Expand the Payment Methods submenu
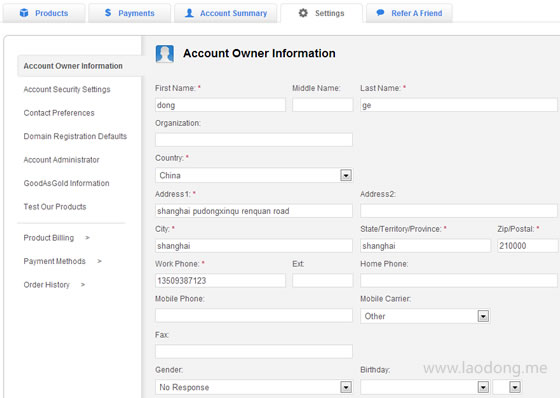 coord(62,261)
